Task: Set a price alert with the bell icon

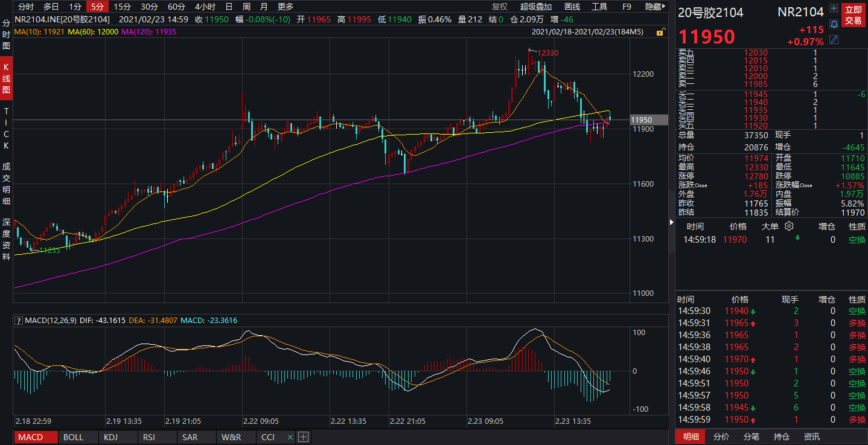Action: point(834,24)
